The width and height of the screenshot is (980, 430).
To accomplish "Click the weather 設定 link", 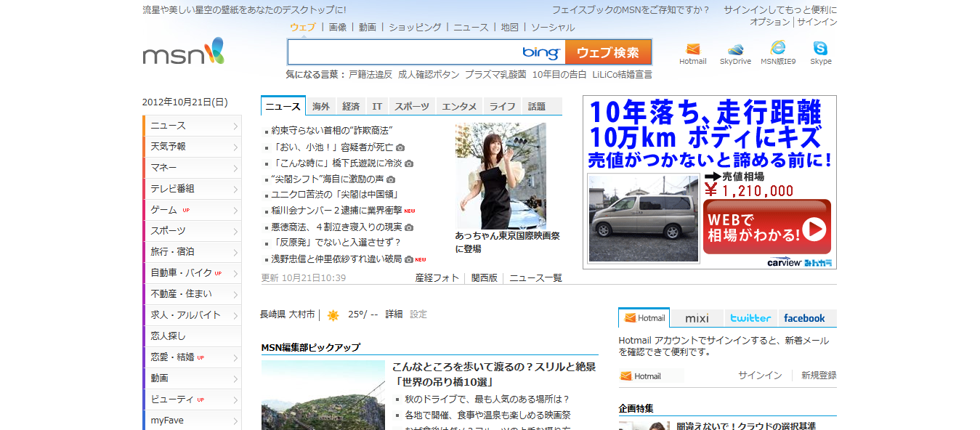I will (x=418, y=315).
